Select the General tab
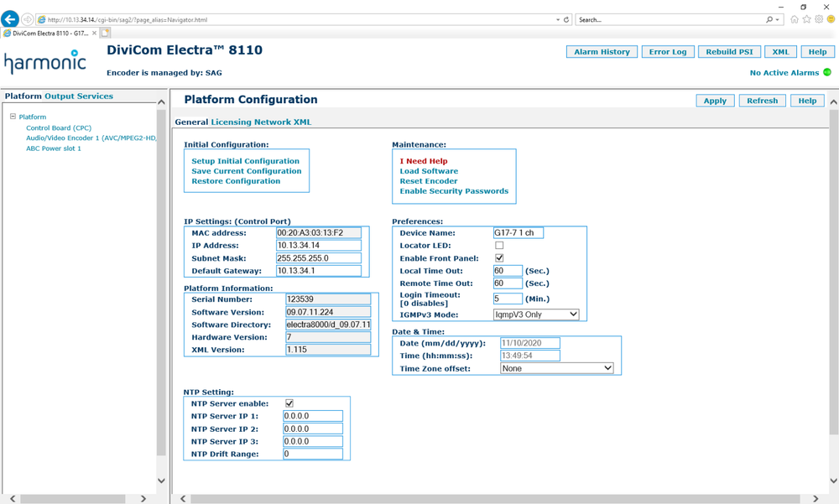The height and width of the screenshot is (504, 839). pos(191,122)
